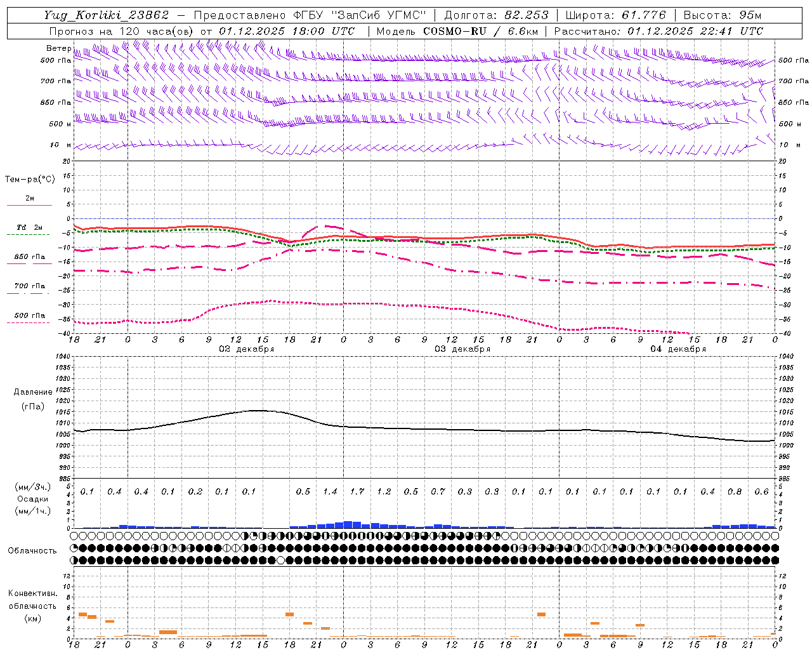
Task: Click the (мм/1ч.) precipitation unit label
Action: [x=33, y=511]
